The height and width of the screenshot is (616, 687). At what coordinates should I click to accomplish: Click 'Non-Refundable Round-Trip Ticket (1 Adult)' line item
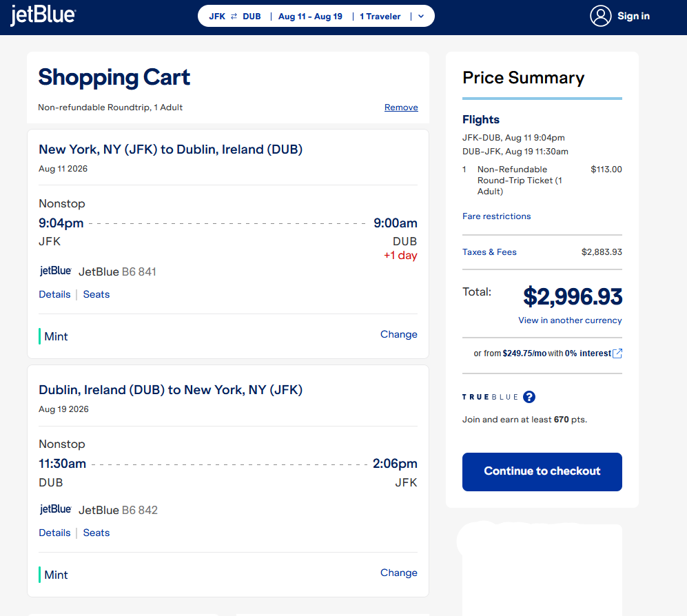(520, 181)
